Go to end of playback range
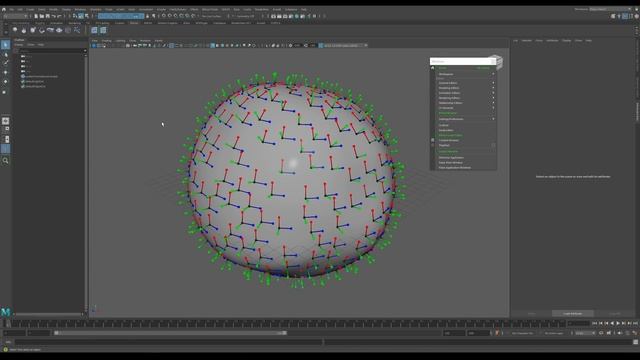Image resolution: width=640 pixels, height=360 pixels. point(635,323)
